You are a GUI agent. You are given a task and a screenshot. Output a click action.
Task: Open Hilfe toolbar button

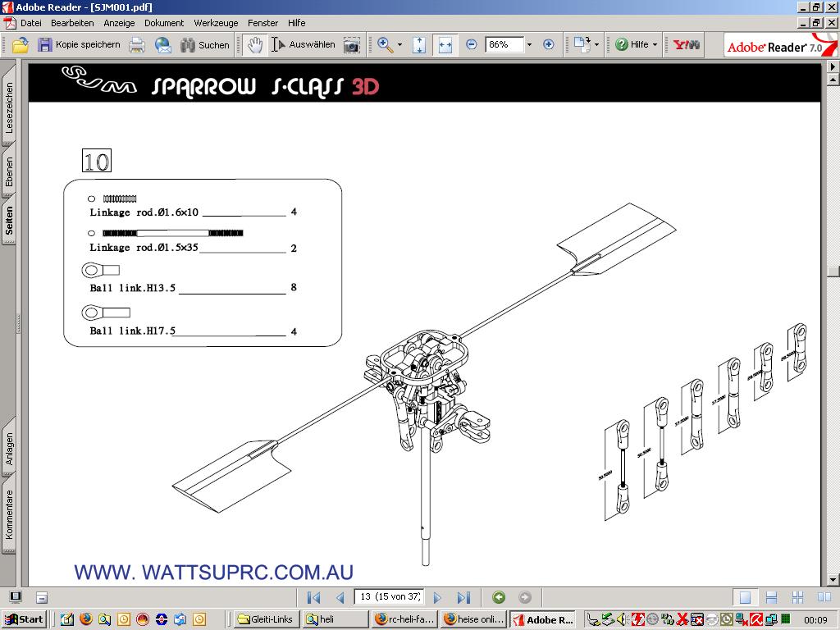tap(632, 45)
